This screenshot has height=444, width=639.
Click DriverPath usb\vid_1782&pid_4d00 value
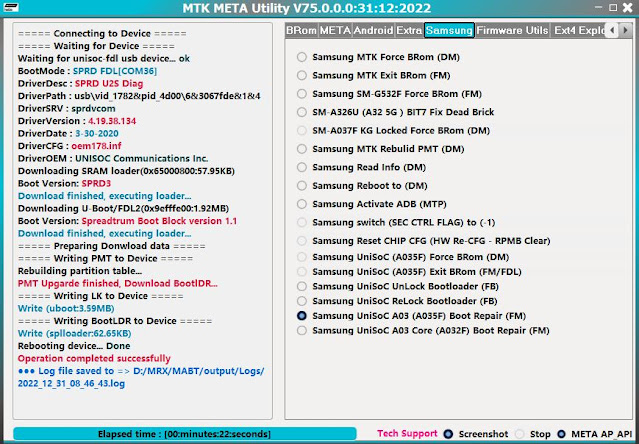point(167,96)
